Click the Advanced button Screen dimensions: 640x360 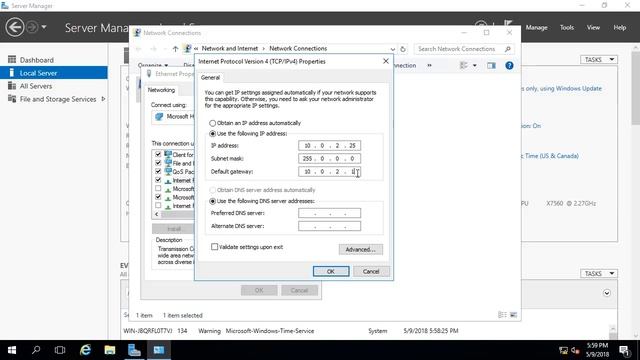(x=360, y=249)
